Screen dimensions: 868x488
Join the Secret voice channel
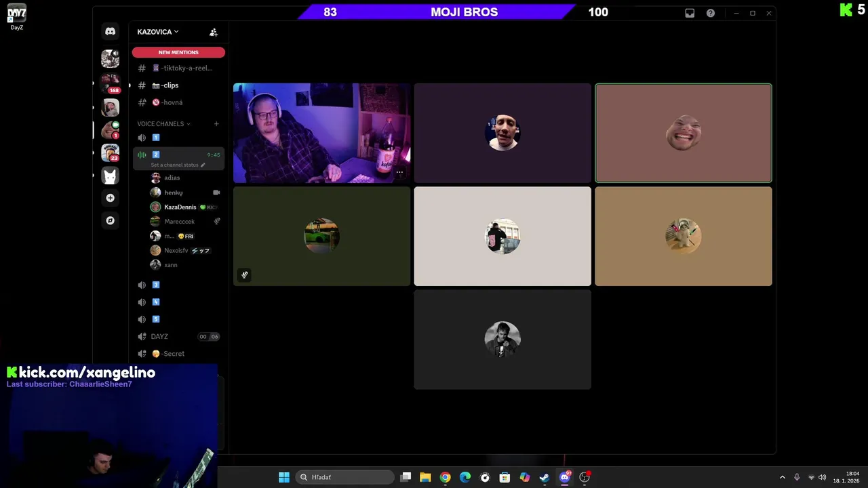coord(178,354)
